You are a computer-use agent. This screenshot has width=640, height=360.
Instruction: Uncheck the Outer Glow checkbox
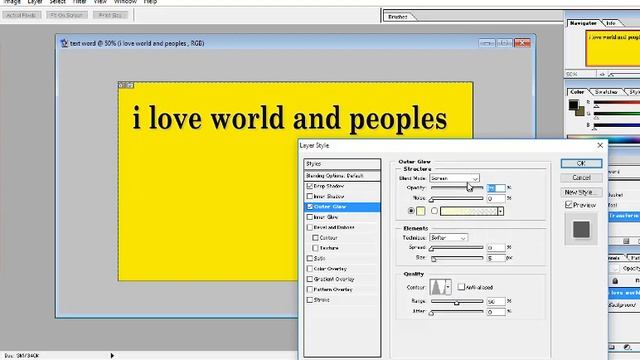[x=309, y=207]
